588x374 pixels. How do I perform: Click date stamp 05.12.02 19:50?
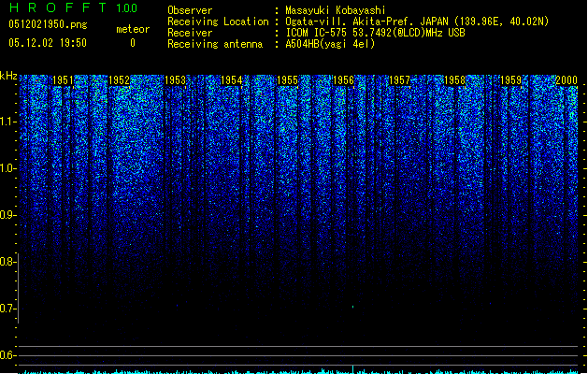click(48, 43)
